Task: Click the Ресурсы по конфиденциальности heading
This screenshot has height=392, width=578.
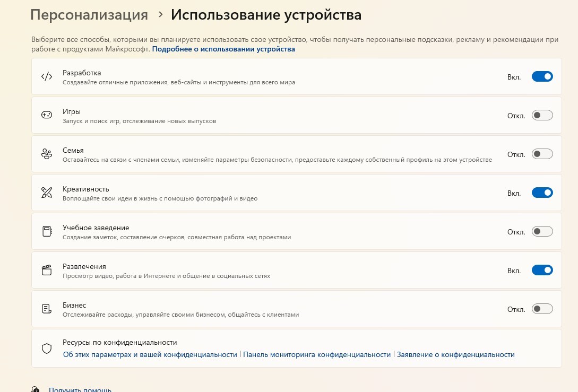Action: pyautogui.click(x=120, y=342)
